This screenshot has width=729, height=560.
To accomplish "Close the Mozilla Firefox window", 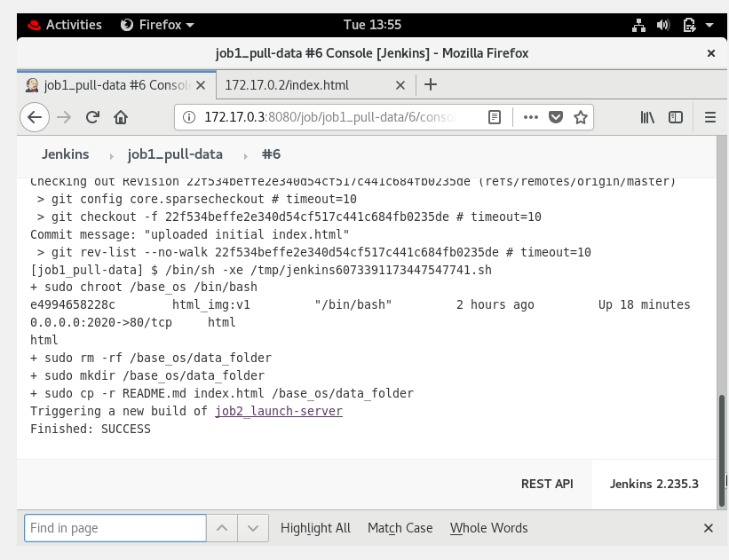I will (711, 53).
